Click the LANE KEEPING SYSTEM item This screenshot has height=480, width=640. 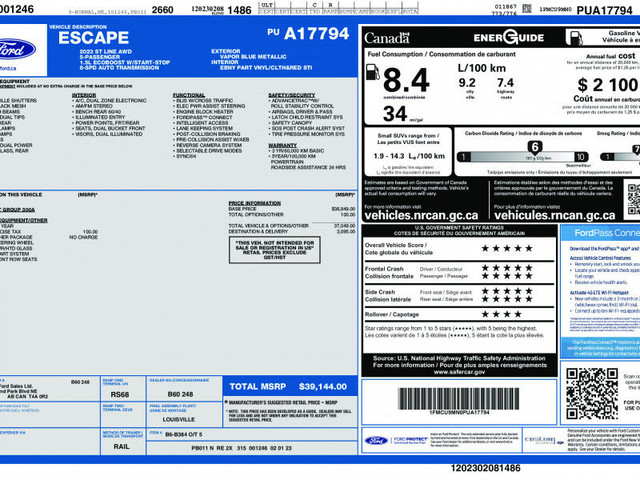pos(204,128)
